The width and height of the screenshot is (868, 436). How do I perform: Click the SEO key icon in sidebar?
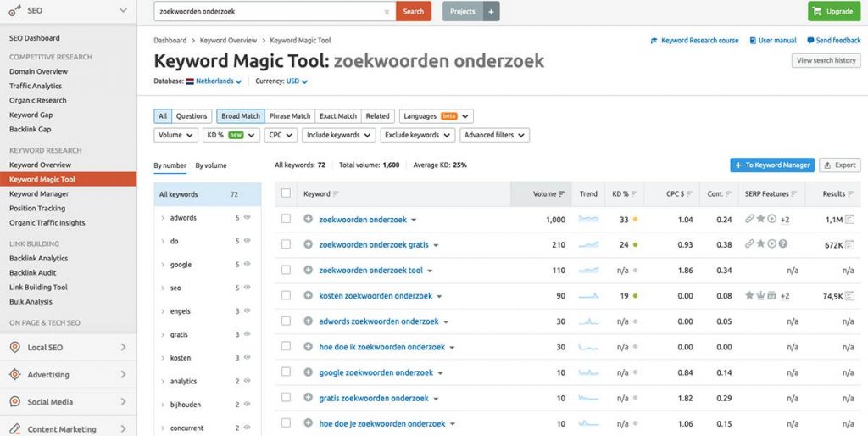[x=15, y=10]
